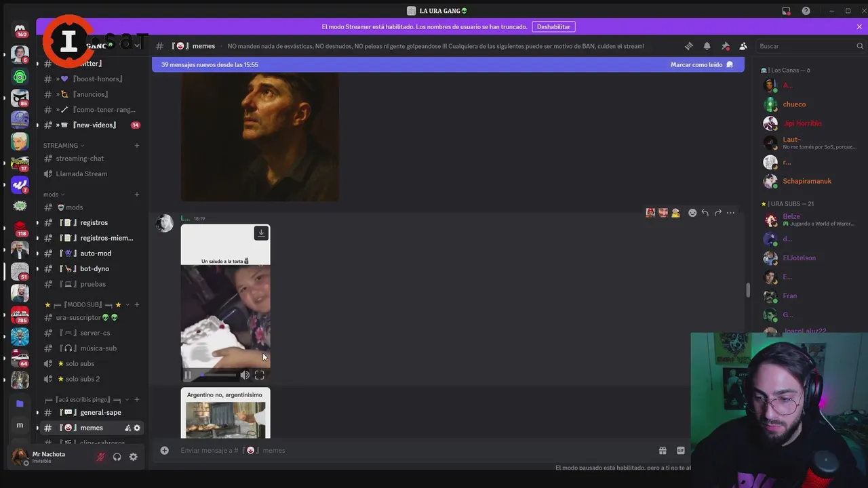This screenshot has height=488, width=868.
Task: Open more message options ellipsis
Action: point(730,213)
